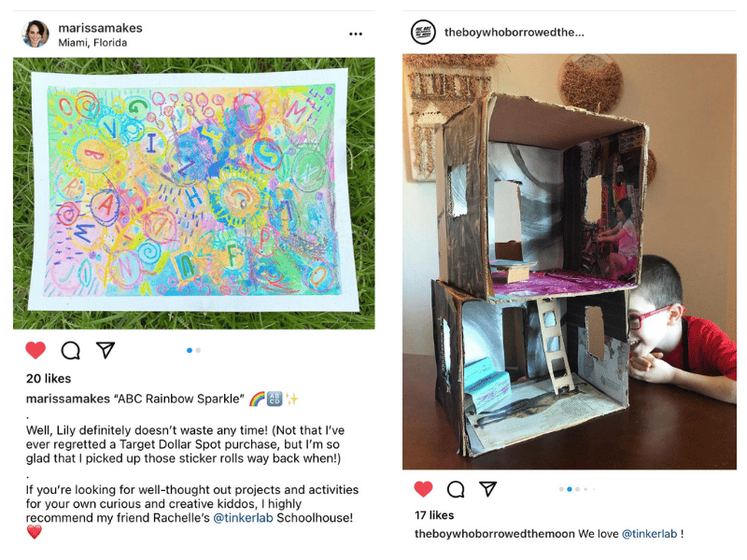Share the dollhouse post via paper plane
Image resolution: width=747 pixels, height=560 pixels.
487,488
